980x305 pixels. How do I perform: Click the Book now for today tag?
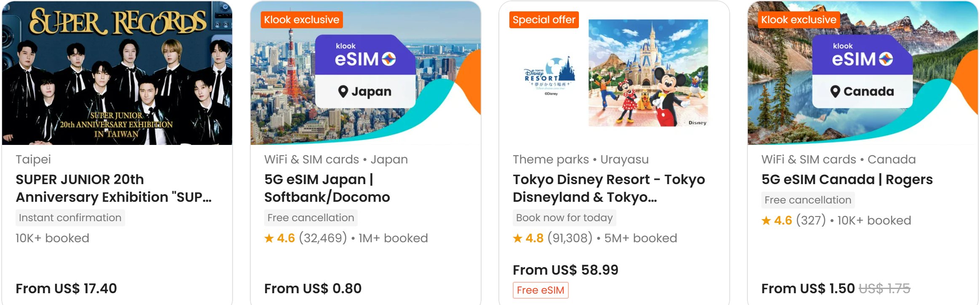(x=564, y=218)
